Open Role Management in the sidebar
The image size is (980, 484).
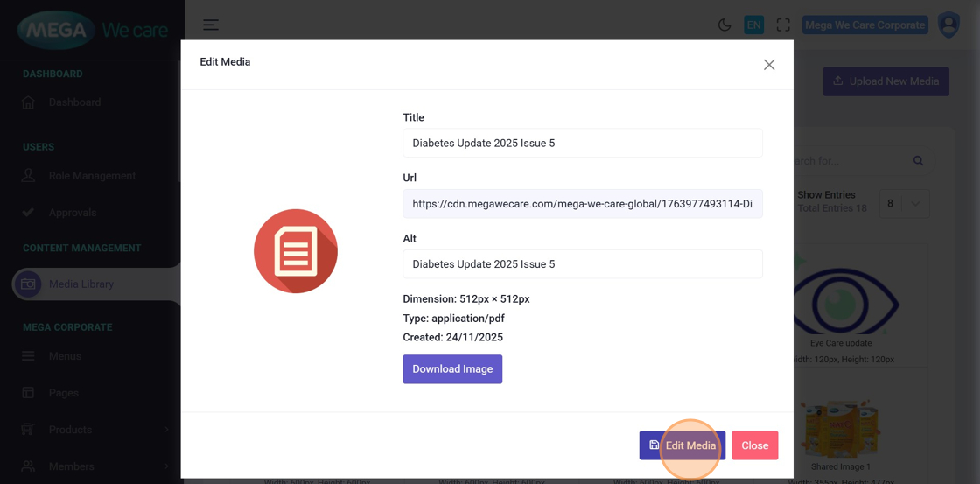[92, 176]
